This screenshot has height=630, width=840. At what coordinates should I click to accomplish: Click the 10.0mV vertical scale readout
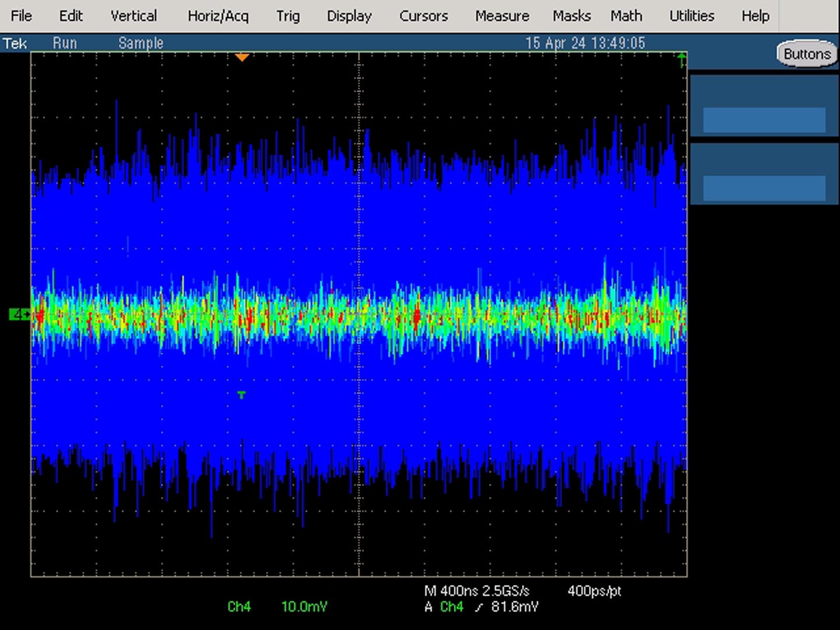click(x=304, y=607)
